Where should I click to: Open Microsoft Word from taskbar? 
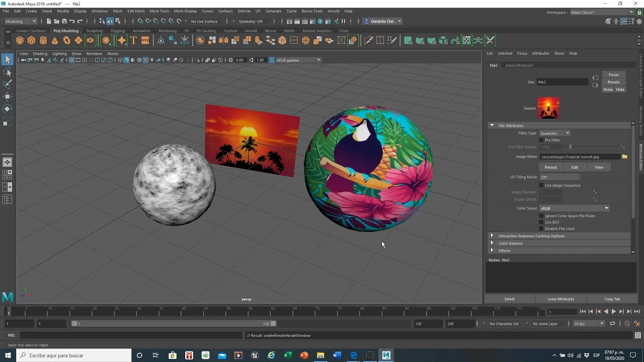coord(337,355)
